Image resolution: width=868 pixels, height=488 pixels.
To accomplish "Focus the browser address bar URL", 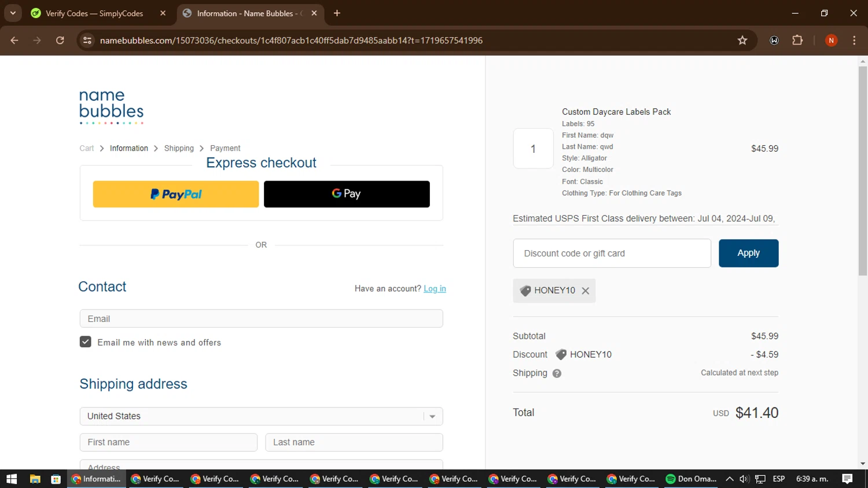I will [x=291, y=41].
